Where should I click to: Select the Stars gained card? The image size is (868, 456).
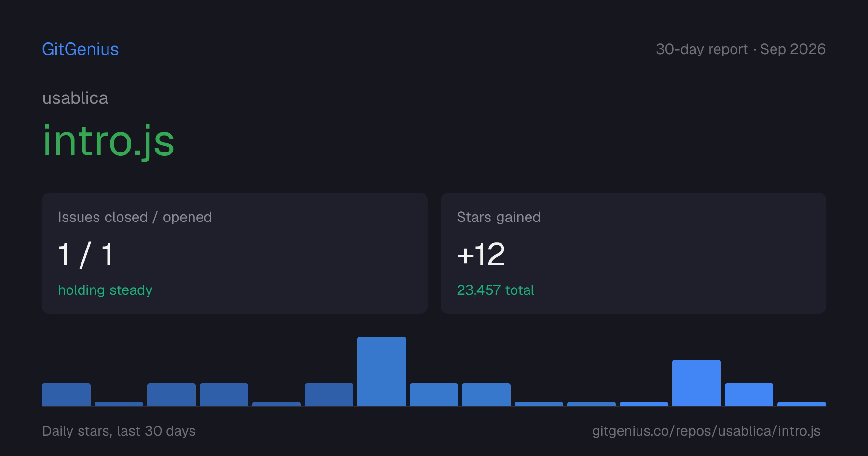coord(633,253)
